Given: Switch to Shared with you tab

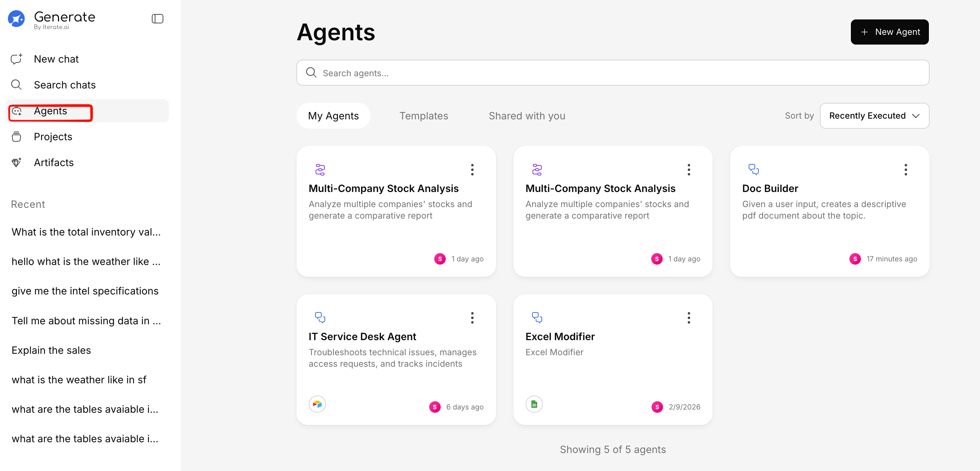Looking at the screenshot, I should [527, 115].
